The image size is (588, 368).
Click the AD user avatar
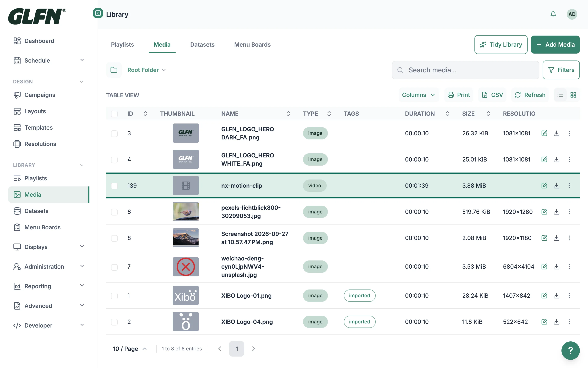(572, 14)
